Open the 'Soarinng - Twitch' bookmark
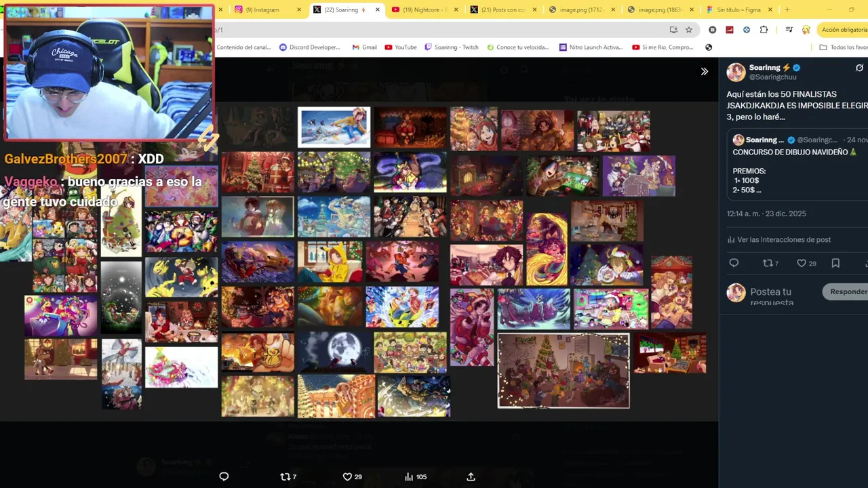Image resolution: width=868 pixels, height=488 pixels. [x=452, y=47]
